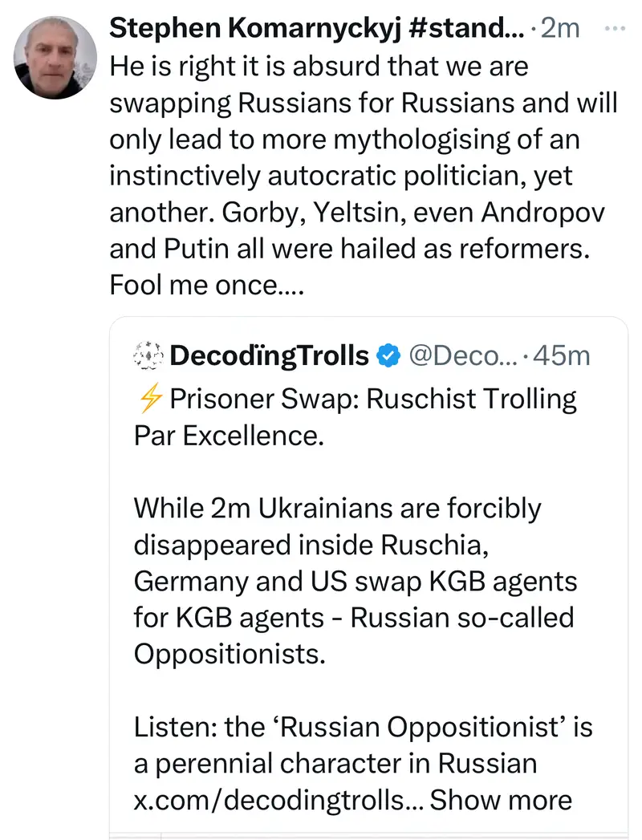
Task: Click the 'Prisoner Swap: Ruschist Trolling' headline
Action: tap(371, 399)
